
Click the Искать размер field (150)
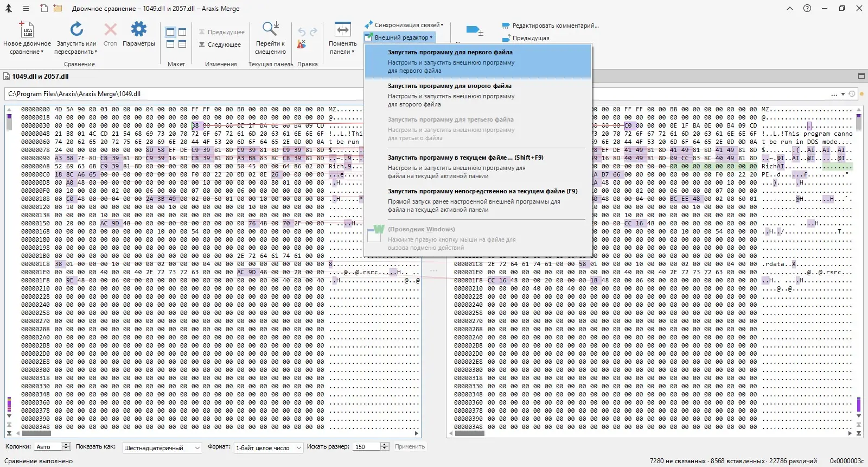(366, 447)
